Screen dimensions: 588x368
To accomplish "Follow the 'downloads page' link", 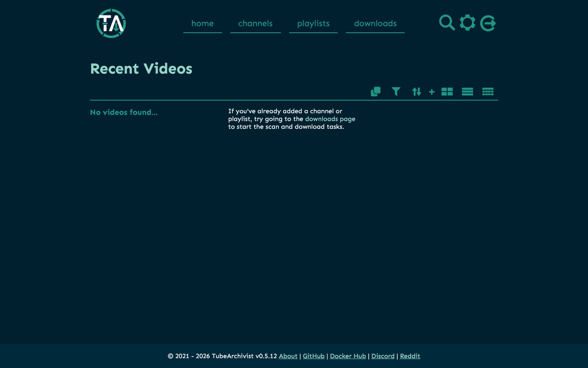I will (330, 119).
